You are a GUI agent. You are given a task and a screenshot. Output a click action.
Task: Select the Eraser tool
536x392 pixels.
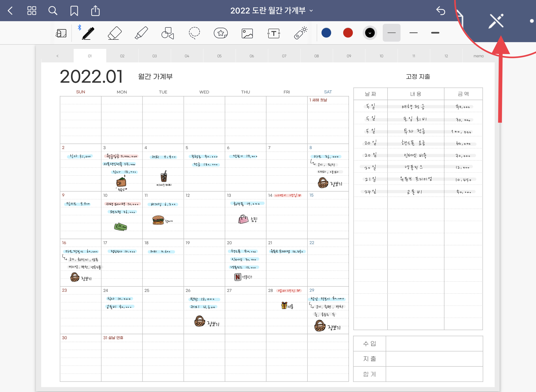pyautogui.click(x=114, y=33)
